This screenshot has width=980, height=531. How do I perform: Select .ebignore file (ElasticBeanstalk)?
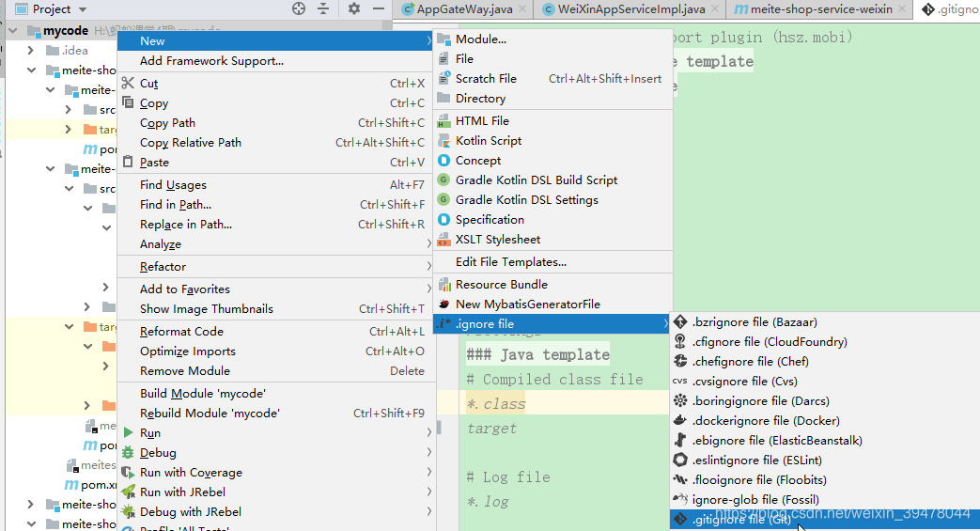824,441
